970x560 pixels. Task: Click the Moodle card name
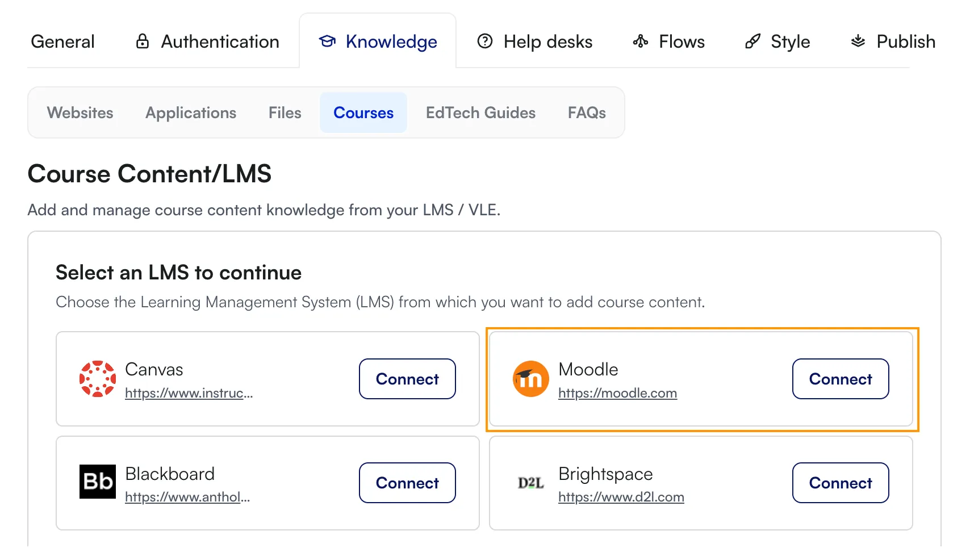point(588,369)
